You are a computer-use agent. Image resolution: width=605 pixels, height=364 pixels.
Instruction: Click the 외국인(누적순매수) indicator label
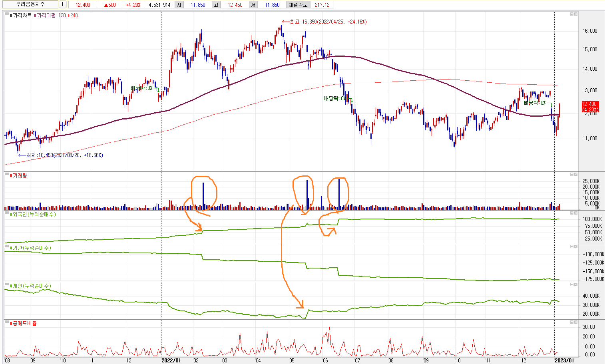click(x=34, y=215)
